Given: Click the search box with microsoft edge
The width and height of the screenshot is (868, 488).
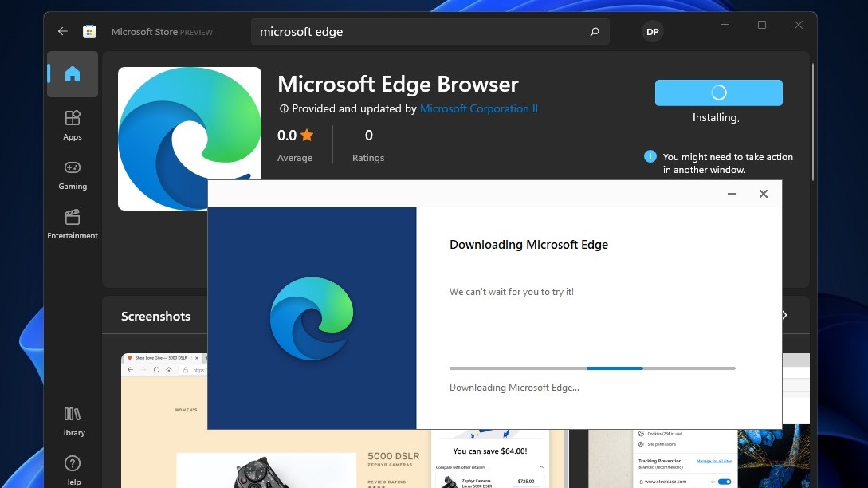Looking at the screenshot, I should (x=430, y=32).
